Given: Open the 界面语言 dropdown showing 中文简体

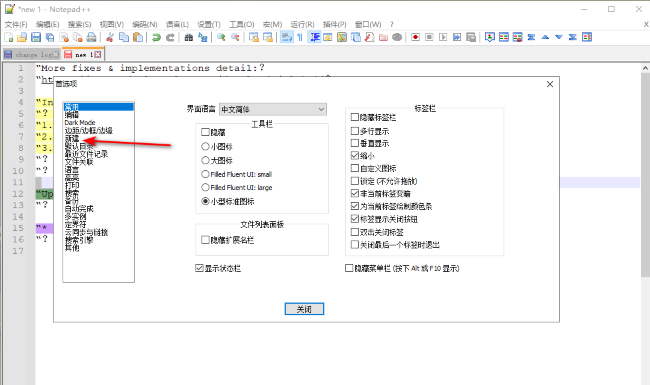Looking at the screenshot, I should 272,109.
